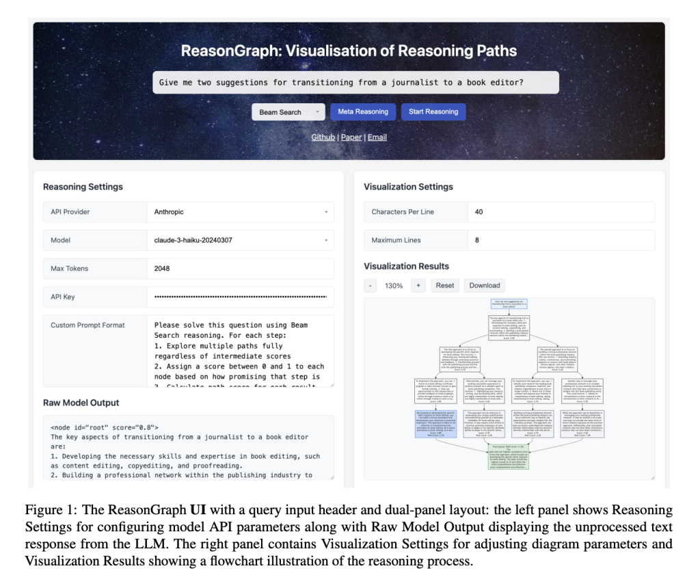
Task: Click the Reasoning Settings heading
Action: pyautogui.click(x=83, y=187)
